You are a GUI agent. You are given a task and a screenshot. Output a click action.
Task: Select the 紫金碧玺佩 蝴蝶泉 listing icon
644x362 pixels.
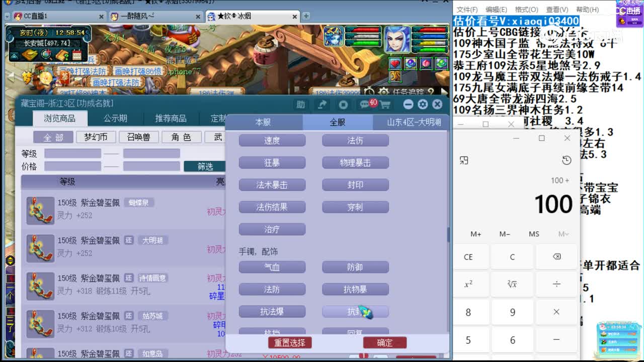point(40,211)
